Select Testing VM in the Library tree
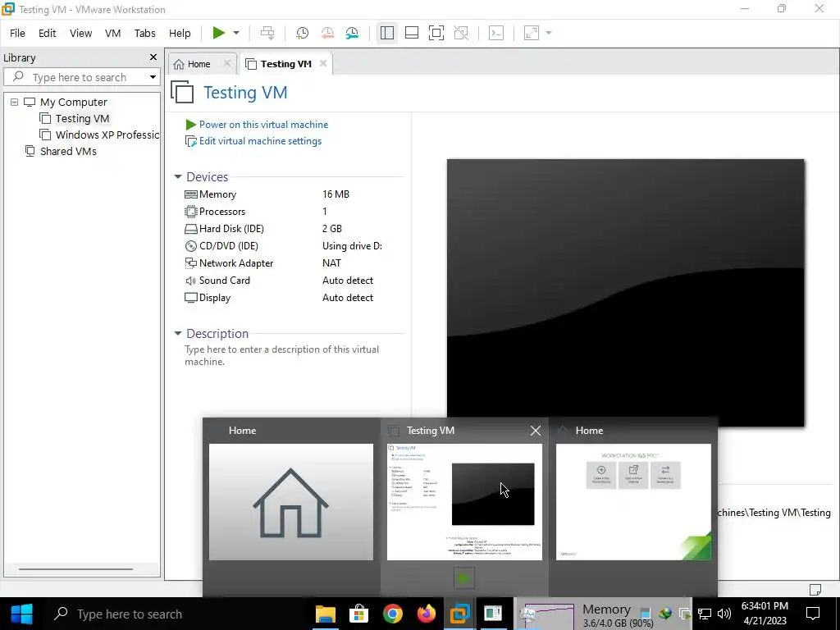This screenshot has width=840, height=630. (82, 118)
